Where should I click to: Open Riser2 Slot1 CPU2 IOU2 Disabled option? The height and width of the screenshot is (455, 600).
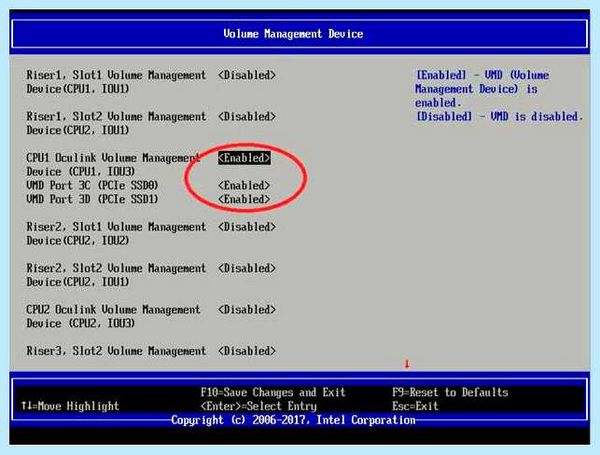(x=247, y=227)
